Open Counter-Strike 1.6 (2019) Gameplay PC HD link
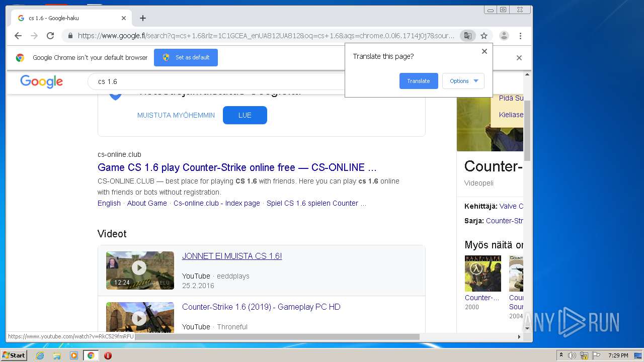644x362 pixels. coord(261,307)
